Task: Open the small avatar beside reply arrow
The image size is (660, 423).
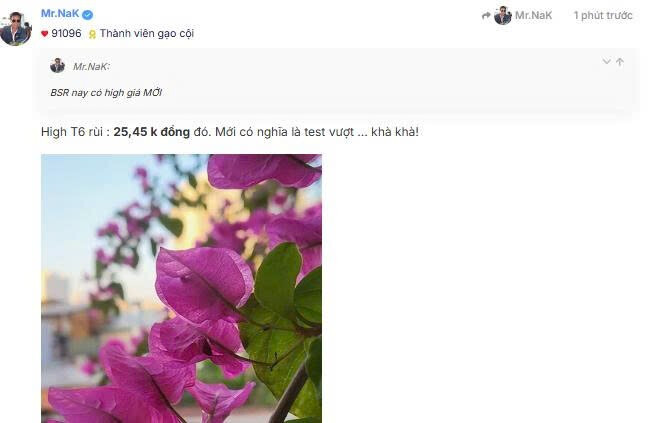Action: pos(503,16)
